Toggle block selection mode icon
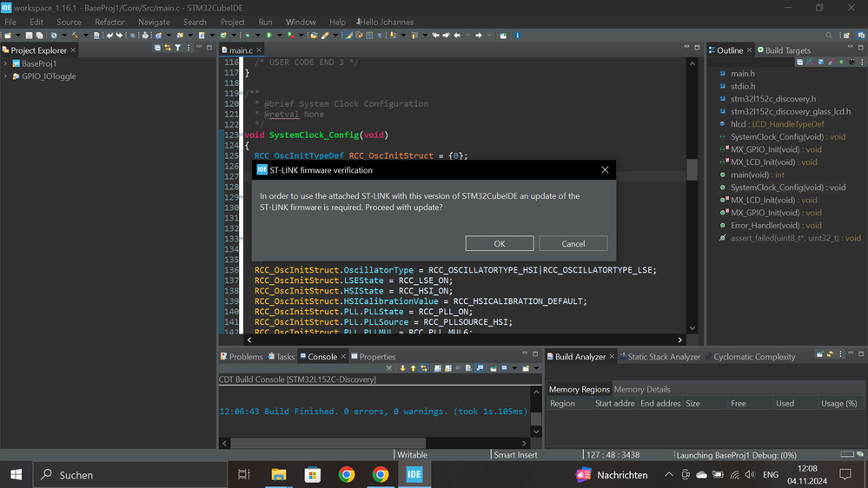This screenshot has width=868, height=488. [x=369, y=36]
